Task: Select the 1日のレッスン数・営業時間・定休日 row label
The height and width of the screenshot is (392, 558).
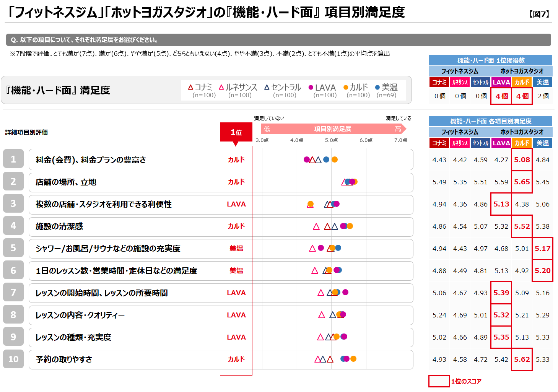Action: (x=116, y=271)
